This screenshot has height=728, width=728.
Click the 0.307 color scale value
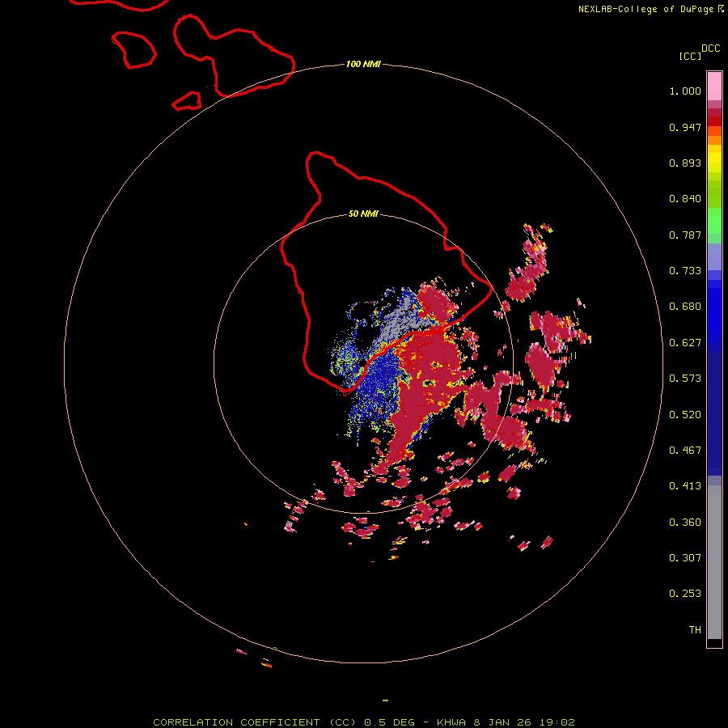click(685, 558)
